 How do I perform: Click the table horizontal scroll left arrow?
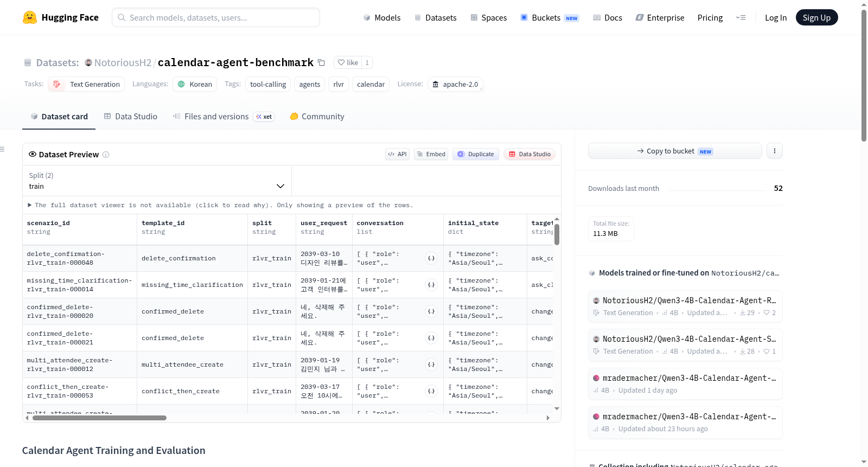(x=27, y=418)
